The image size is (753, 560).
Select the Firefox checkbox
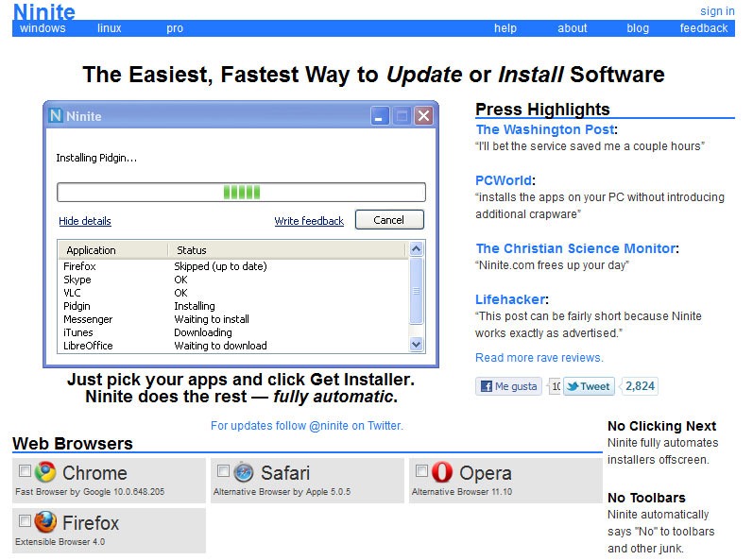tap(25, 520)
